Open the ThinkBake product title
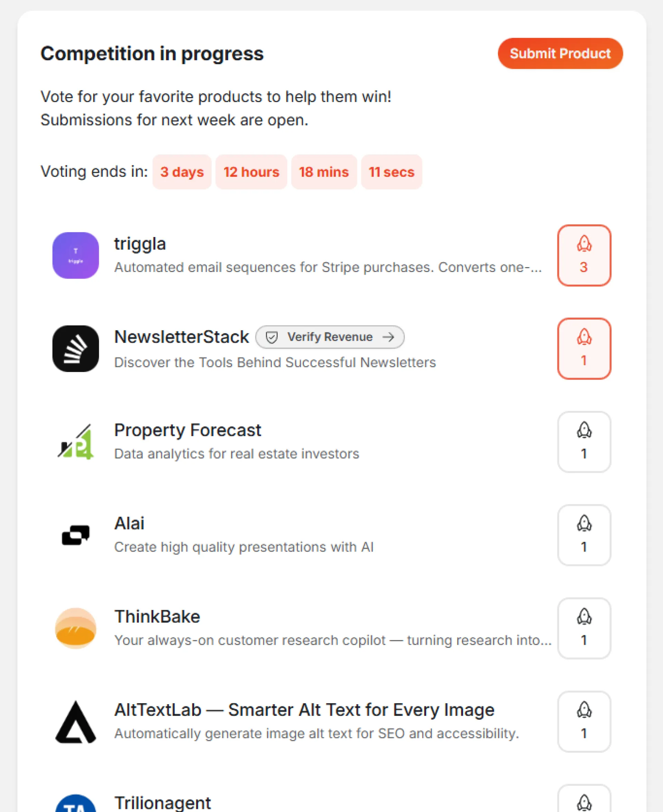 pos(157,617)
